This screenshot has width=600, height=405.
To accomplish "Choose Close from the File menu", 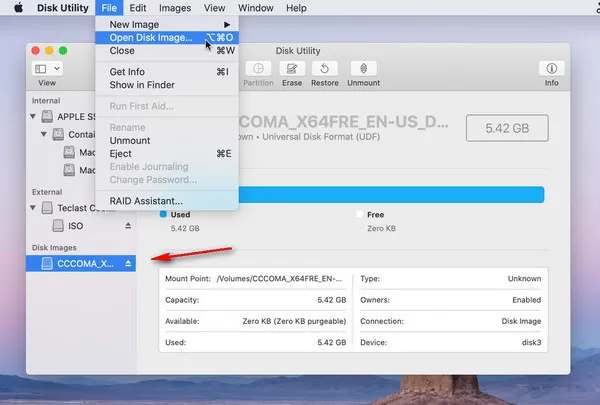I will [167, 51].
